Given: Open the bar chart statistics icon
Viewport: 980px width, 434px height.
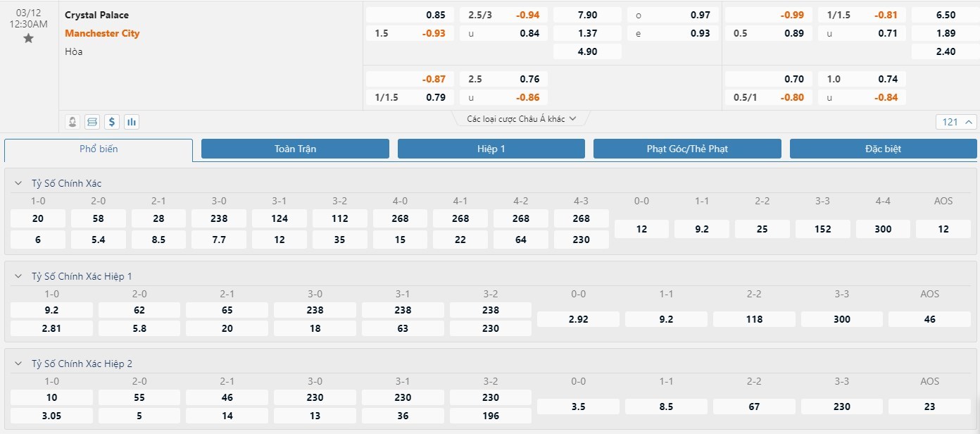Looking at the screenshot, I should [131, 122].
